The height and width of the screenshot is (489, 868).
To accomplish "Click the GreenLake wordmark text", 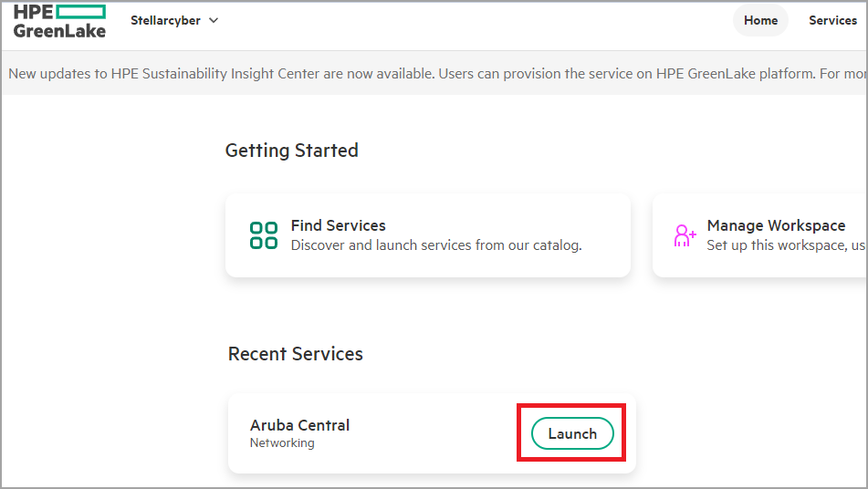I will [x=59, y=30].
